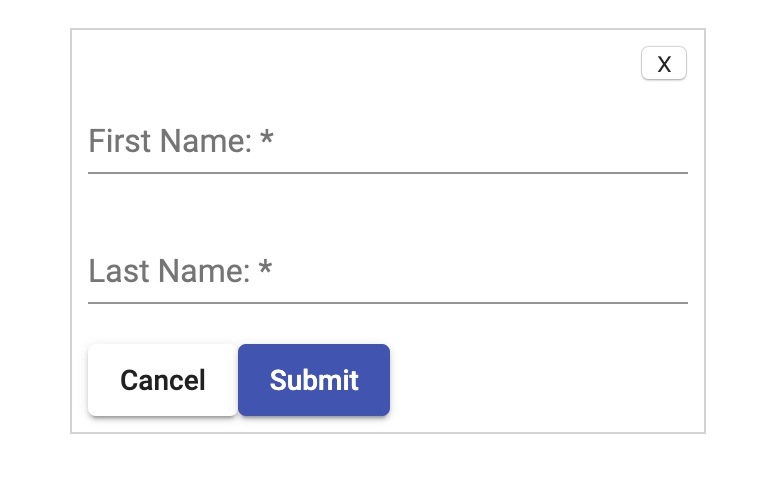Select the underline below First Name
The image size is (772, 492).
pos(388,173)
